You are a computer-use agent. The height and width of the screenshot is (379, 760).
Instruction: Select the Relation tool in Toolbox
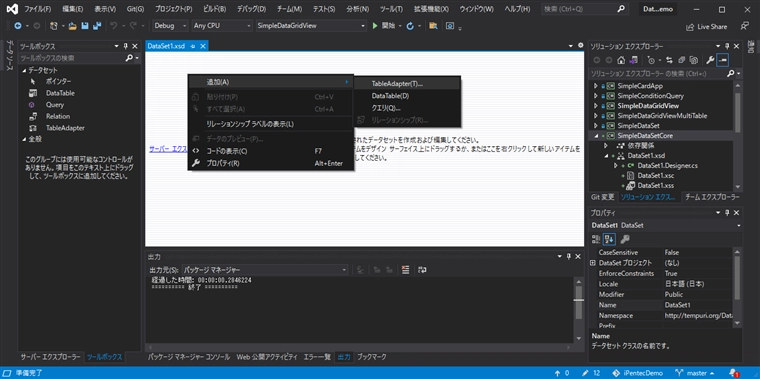(58, 116)
